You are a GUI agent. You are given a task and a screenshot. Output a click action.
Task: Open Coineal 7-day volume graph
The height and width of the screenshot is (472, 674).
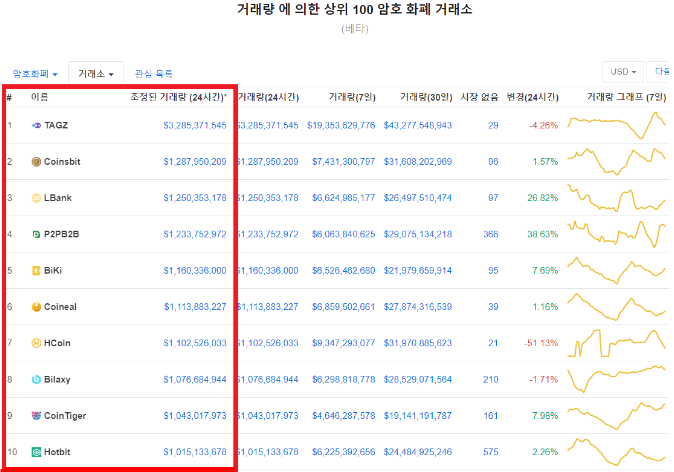pos(616,307)
